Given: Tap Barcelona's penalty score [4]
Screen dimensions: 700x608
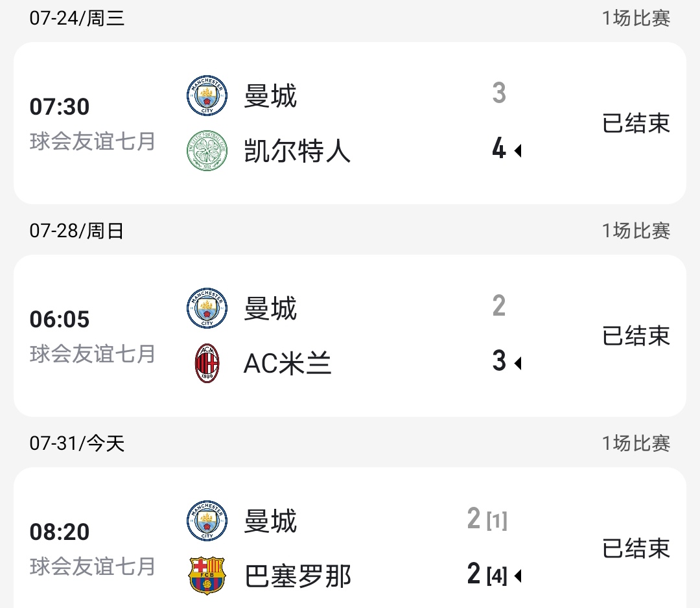Looking at the screenshot, I should (497, 576).
